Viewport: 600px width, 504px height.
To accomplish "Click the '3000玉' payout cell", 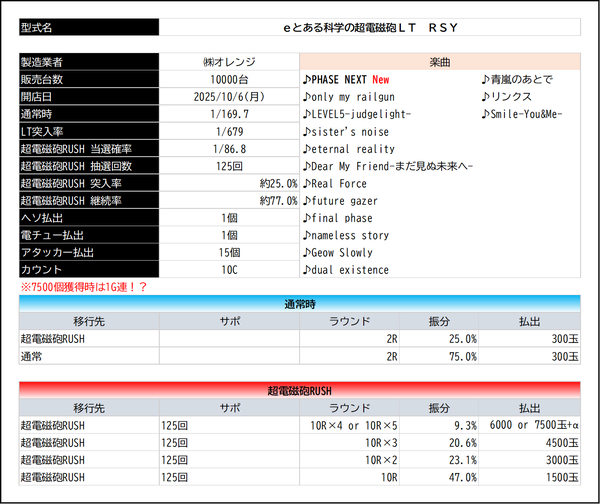I will 530,460.
